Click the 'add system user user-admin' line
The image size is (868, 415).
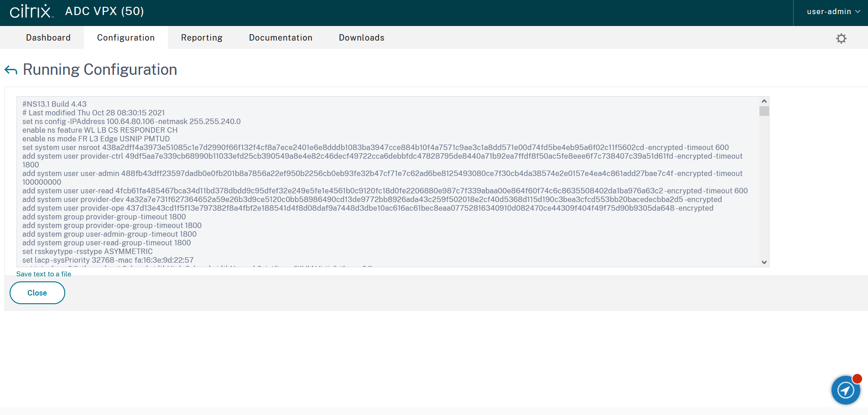coord(382,178)
